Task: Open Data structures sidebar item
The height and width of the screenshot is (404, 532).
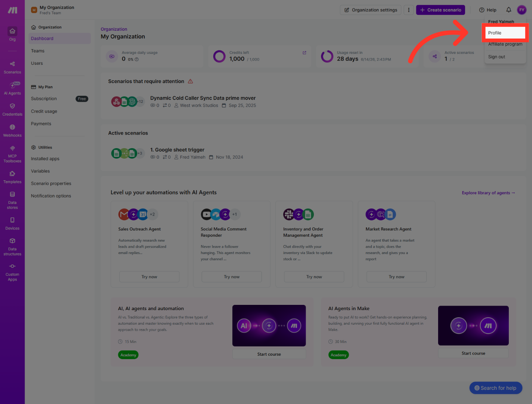Action: (x=12, y=247)
